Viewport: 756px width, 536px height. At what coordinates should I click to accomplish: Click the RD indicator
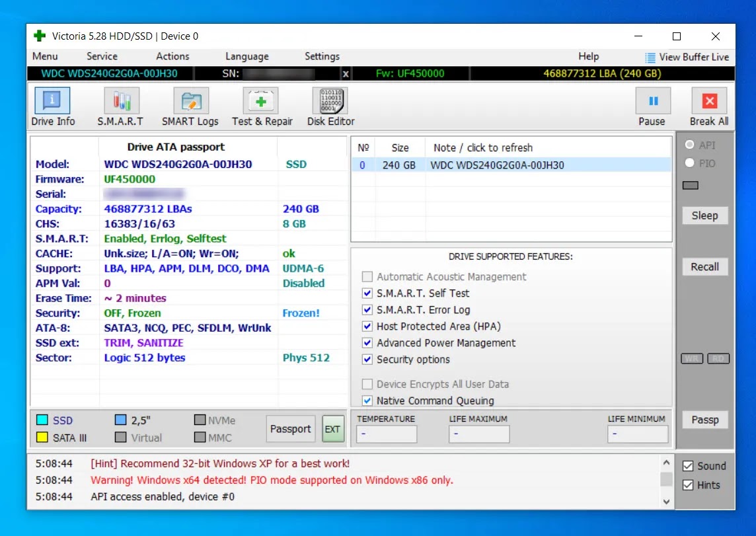718,359
